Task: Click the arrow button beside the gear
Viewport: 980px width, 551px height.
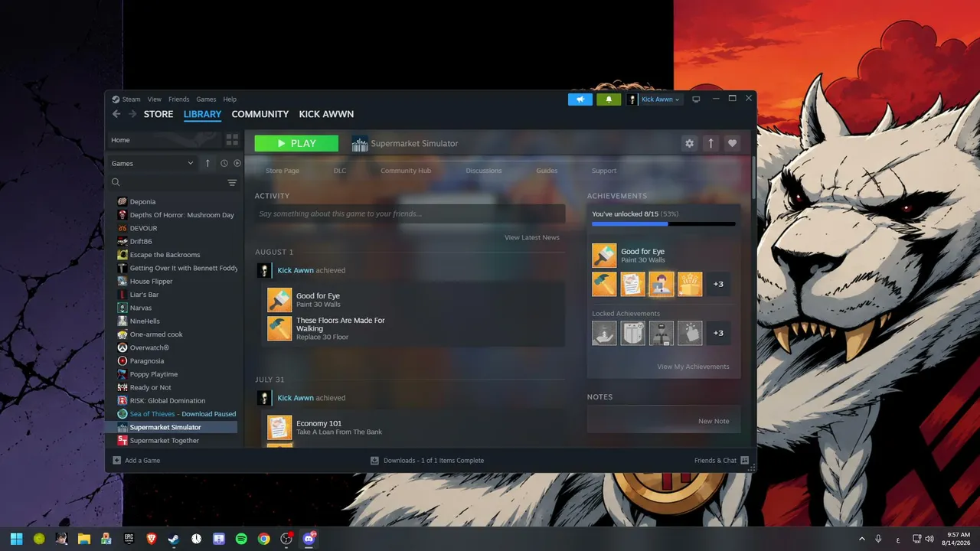Action: [711, 143]
